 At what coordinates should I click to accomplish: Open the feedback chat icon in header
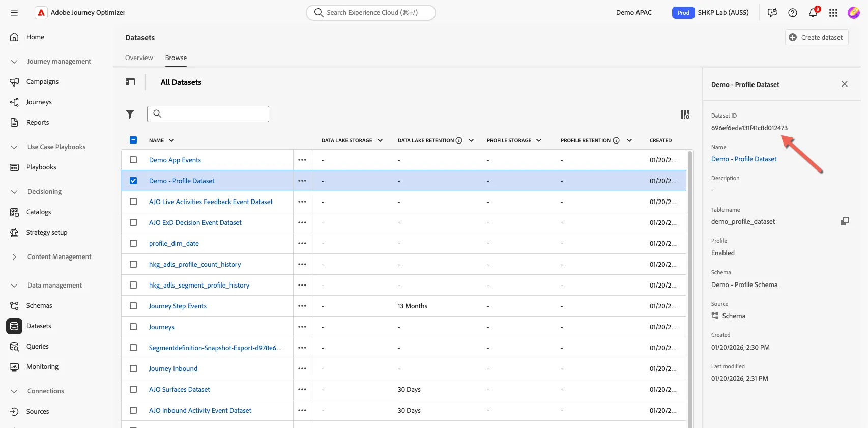pyautogui.click(x=772, y=13)
